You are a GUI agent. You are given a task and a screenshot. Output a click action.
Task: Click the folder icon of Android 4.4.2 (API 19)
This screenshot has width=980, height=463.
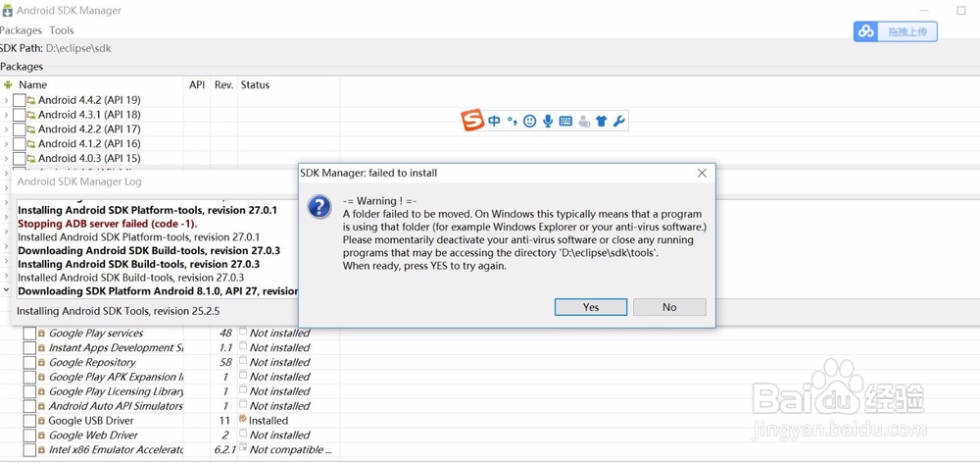(x=31, y=100)
